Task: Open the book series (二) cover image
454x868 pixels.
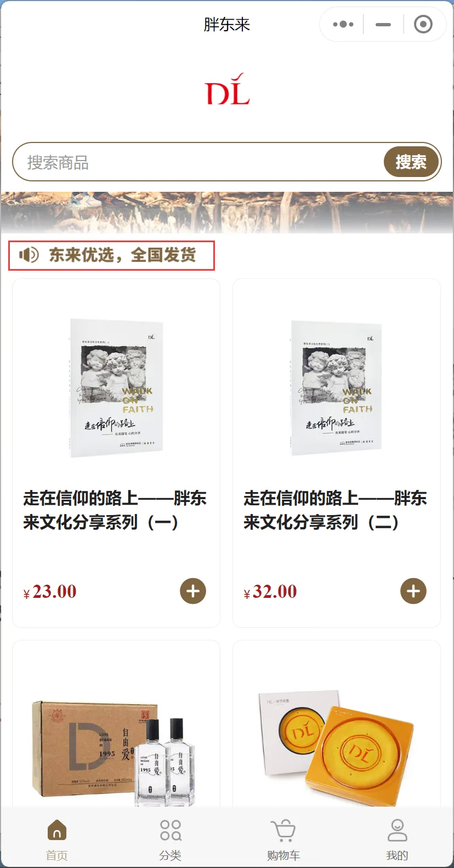Action: 337,388
